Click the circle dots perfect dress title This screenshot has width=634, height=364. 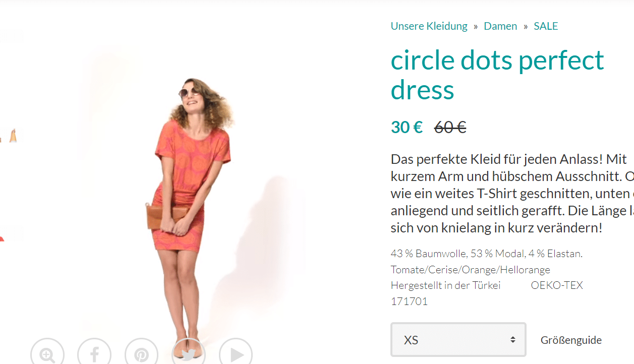coord(497,75)
